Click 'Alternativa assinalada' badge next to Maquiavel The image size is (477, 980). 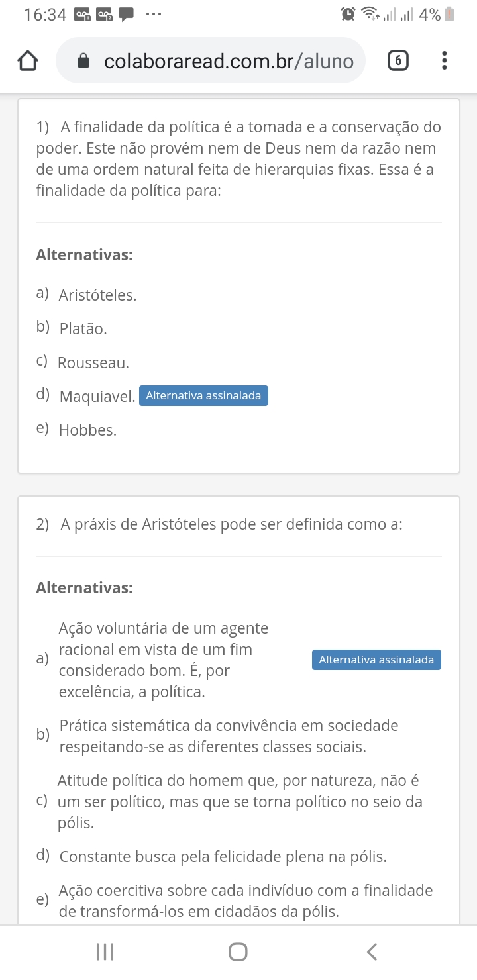click(203, 396)
